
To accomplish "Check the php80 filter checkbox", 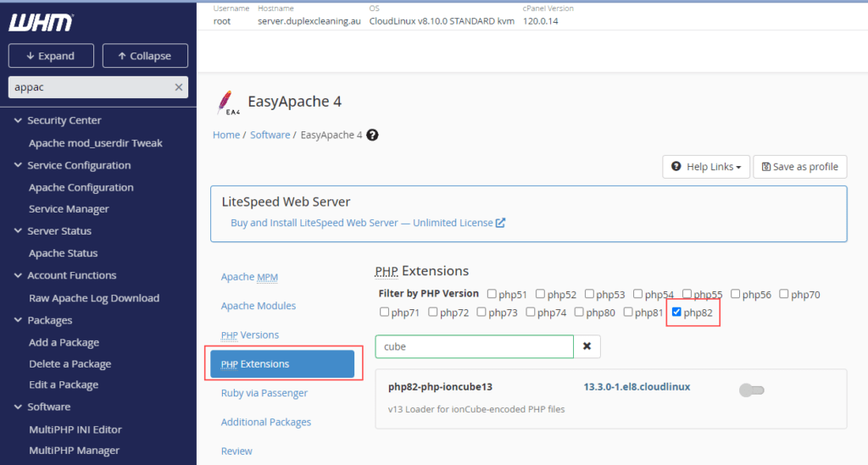I will (579, 312).
